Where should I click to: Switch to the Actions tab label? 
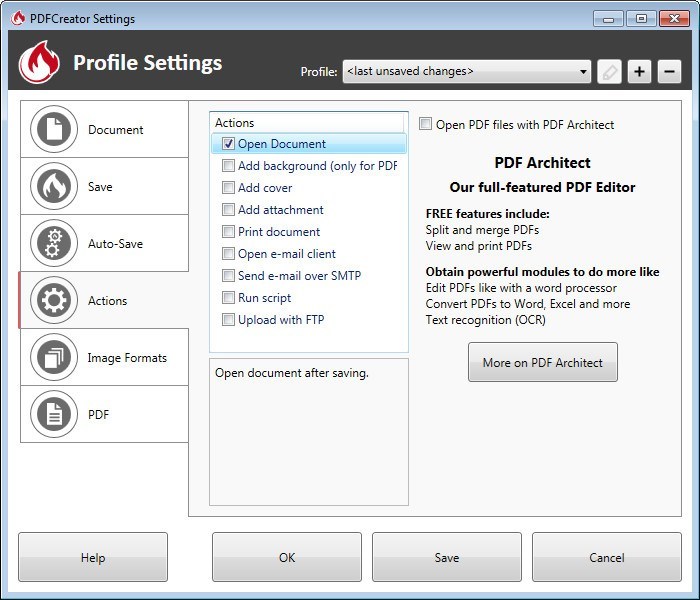coord(108,301)
